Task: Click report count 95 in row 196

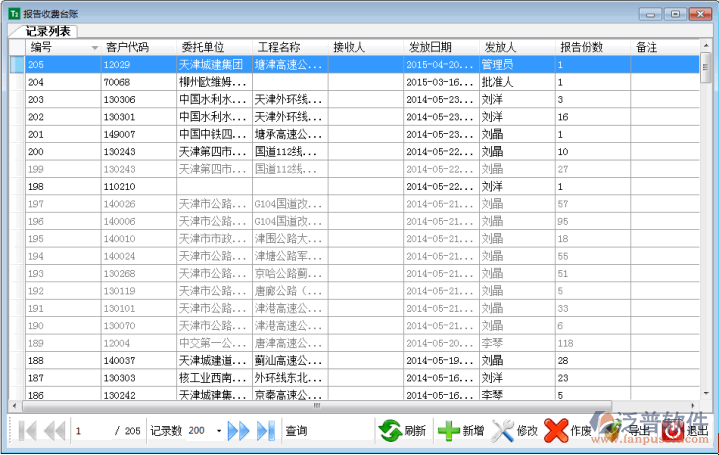Action: (x=563, y=222)
